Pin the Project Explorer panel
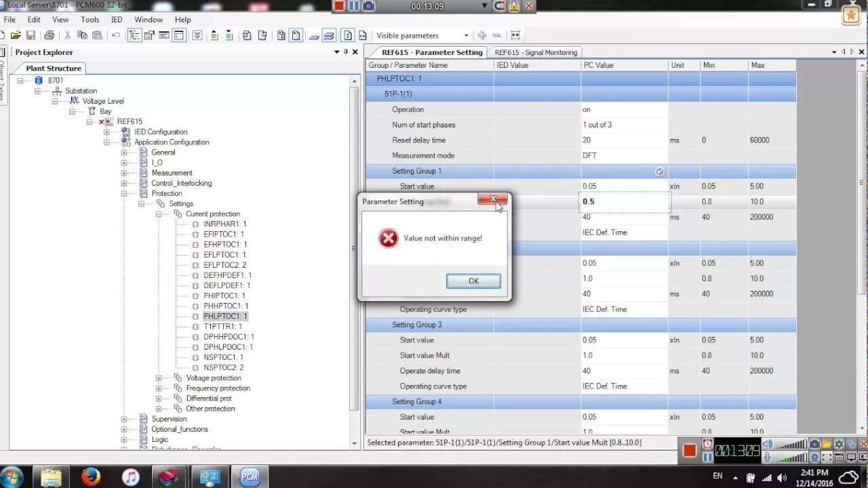The height and width of the screenshot is (488, 868). point(346,52)
